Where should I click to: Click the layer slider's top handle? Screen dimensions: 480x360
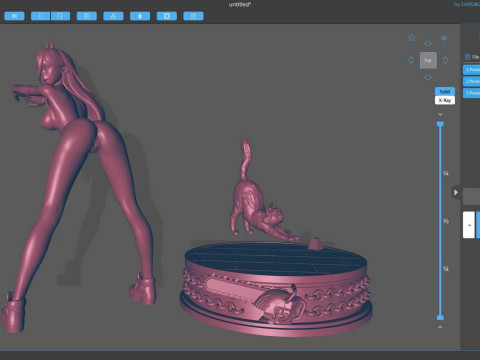pos(440,124)
